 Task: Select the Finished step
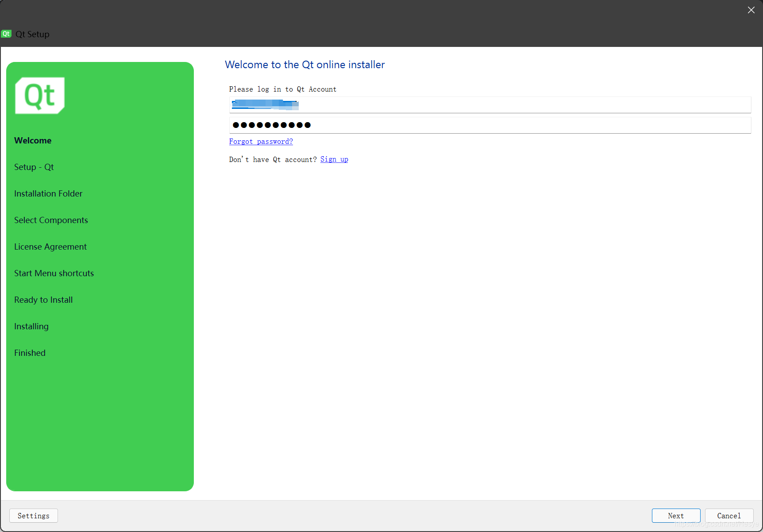click(x=30, y=353)
